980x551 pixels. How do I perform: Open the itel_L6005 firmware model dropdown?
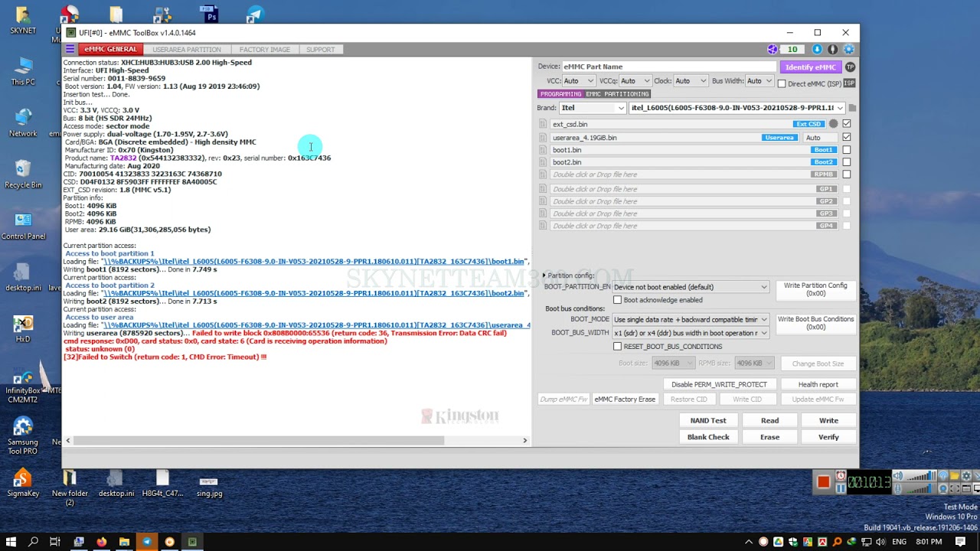[x=737, y=108]
